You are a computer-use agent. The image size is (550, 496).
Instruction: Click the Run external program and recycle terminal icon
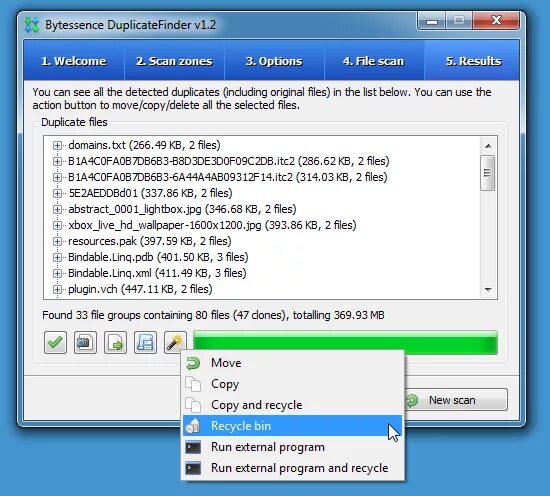193,468
